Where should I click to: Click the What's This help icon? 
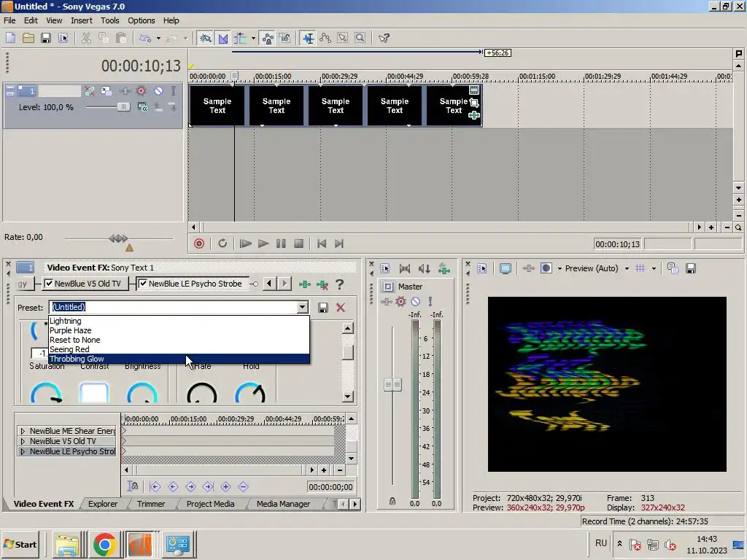click(x=384, y=38)
